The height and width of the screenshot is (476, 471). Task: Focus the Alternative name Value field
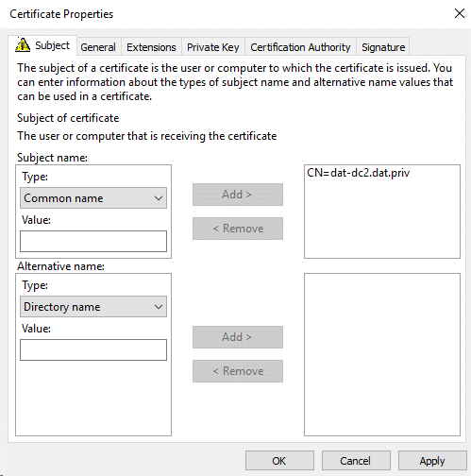coord(93,349)
